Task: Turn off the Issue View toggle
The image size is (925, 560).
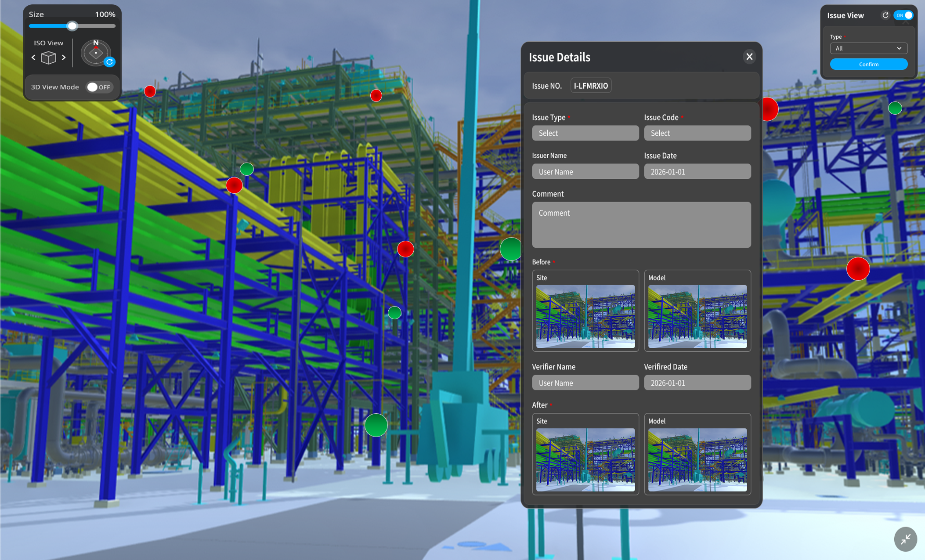Action: (903, 15)
